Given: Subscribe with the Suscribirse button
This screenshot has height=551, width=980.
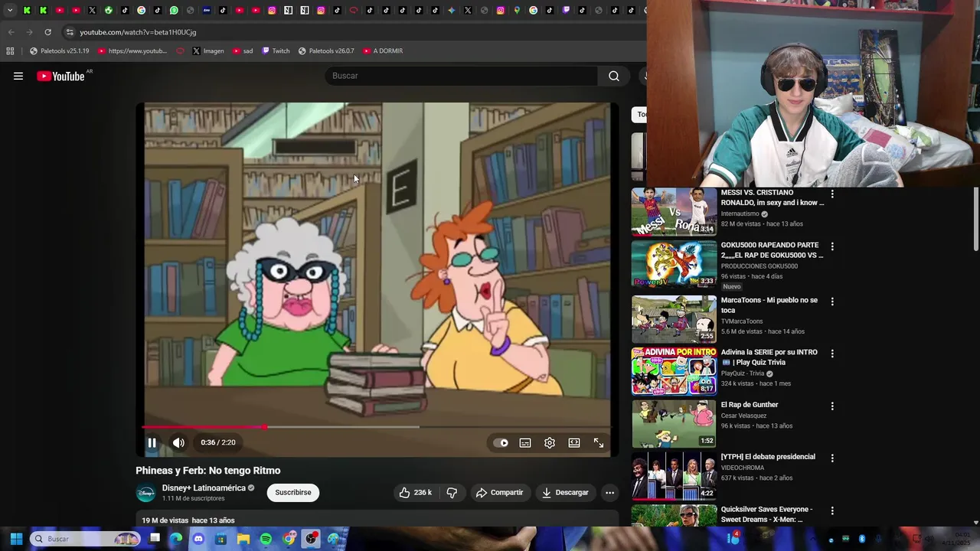Looking at the screenshot, I should click(293, 493).
